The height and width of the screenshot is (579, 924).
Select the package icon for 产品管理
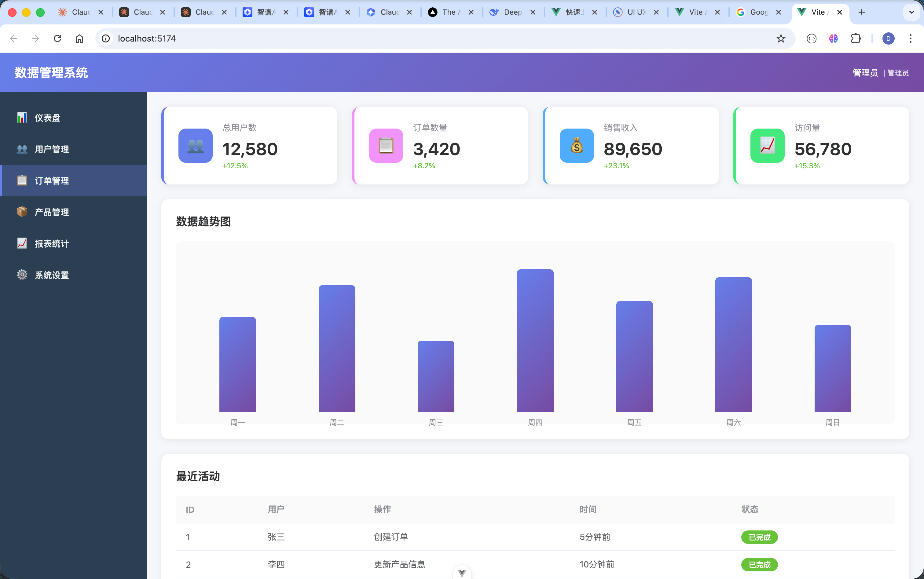[x=22, y=212]
